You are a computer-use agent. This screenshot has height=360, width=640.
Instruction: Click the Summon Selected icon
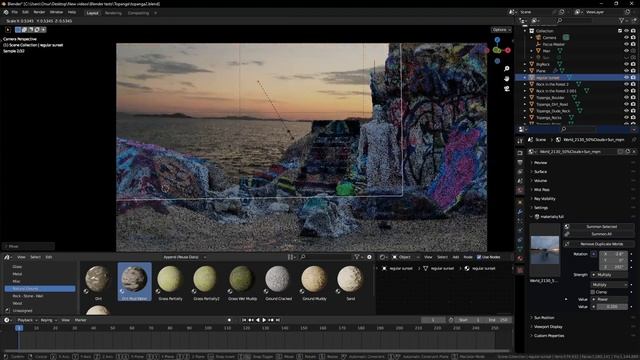567,227
